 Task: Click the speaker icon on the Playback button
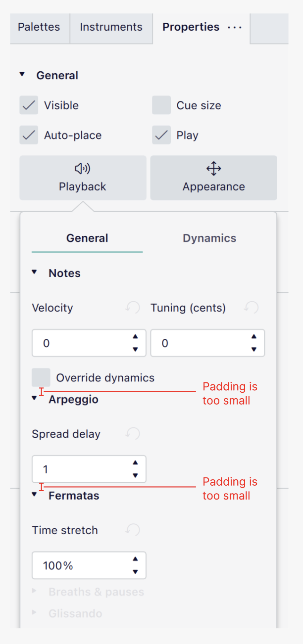pyautogui.click(x=82, y=169)
